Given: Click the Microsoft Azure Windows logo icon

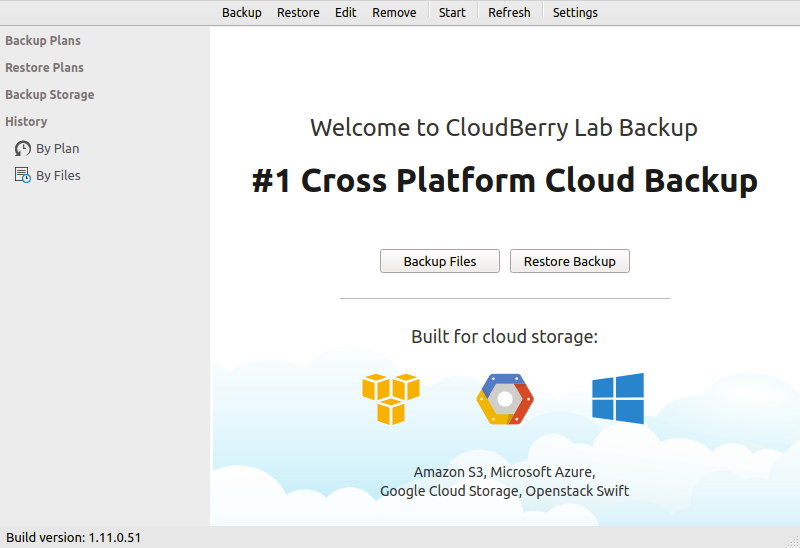Looking at the screenshot, I should [x=618, y=399].
